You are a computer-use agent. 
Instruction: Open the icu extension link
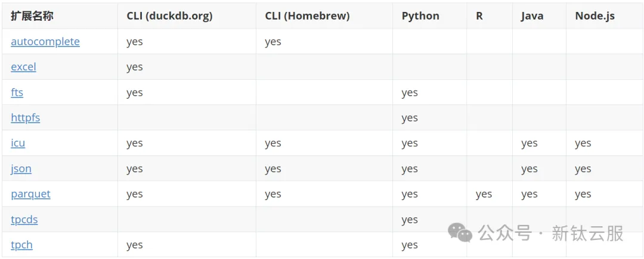(x=18, y=143)
